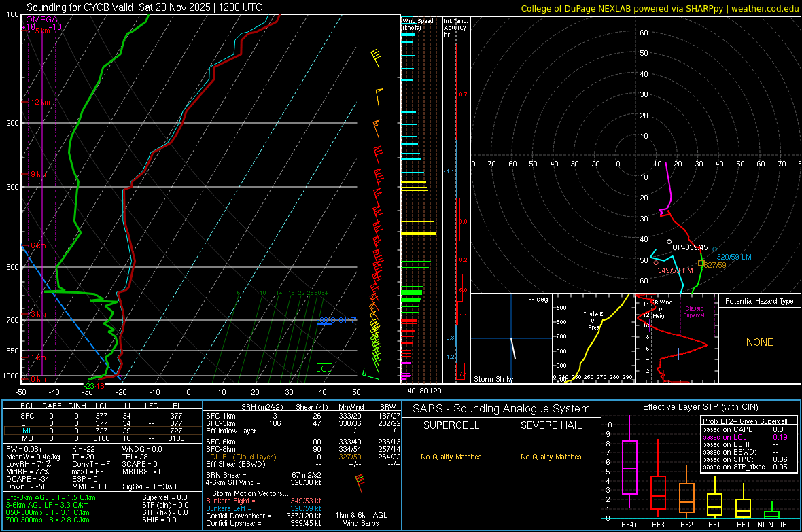Screen dimensions: 802x532
Task: Click the 'SigSvr = 0 m3/s3' value
Action: coord(150,486)
